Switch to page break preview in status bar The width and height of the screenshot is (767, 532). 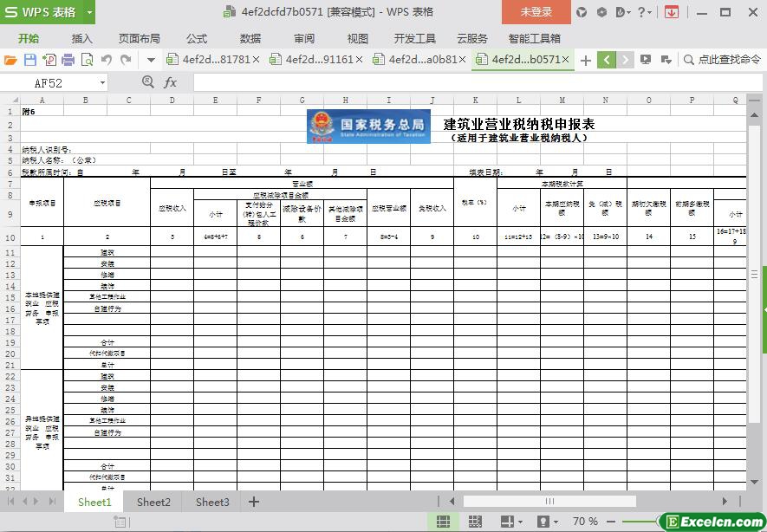[x=475, y=522]
